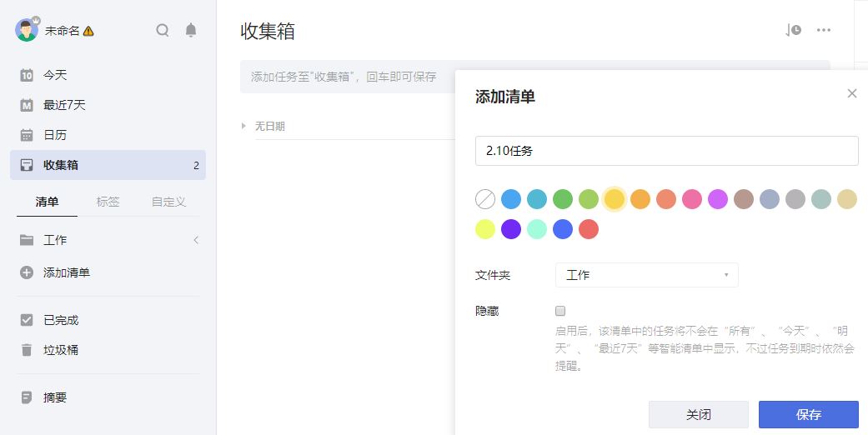Screen dimensions: 868x435
Task: Pick the sage gray-green color swatch
Action: pos(821,199)
